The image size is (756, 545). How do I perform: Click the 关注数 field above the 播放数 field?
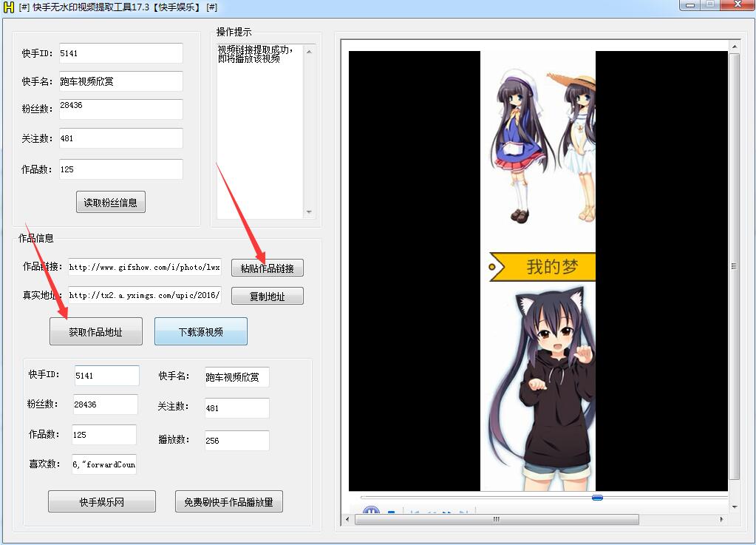tap(236, 407)
